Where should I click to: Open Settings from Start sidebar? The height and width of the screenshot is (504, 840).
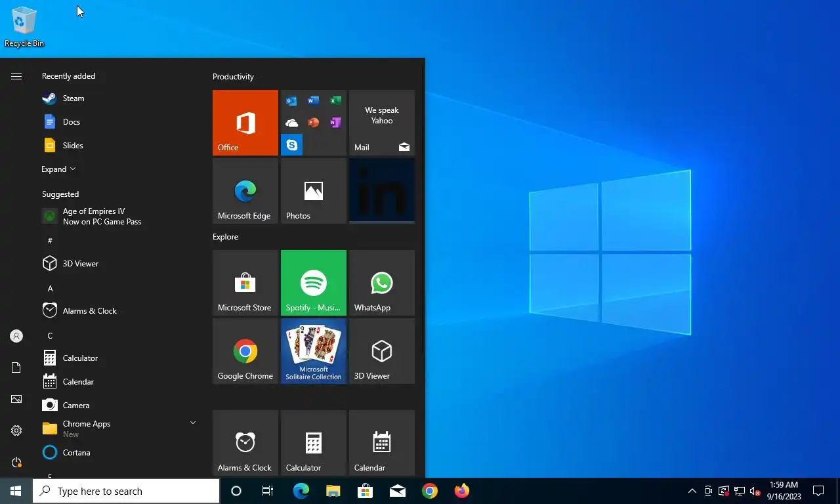(16, 430)
